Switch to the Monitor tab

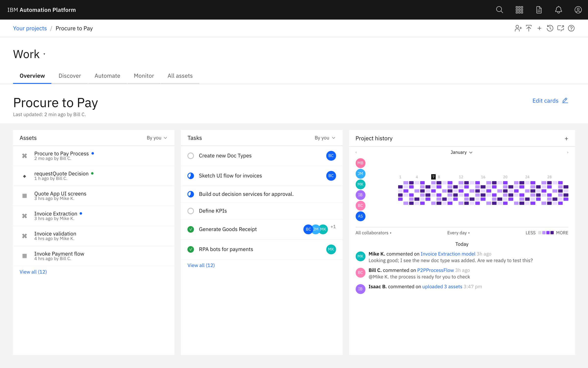click(x=144, y=76)
